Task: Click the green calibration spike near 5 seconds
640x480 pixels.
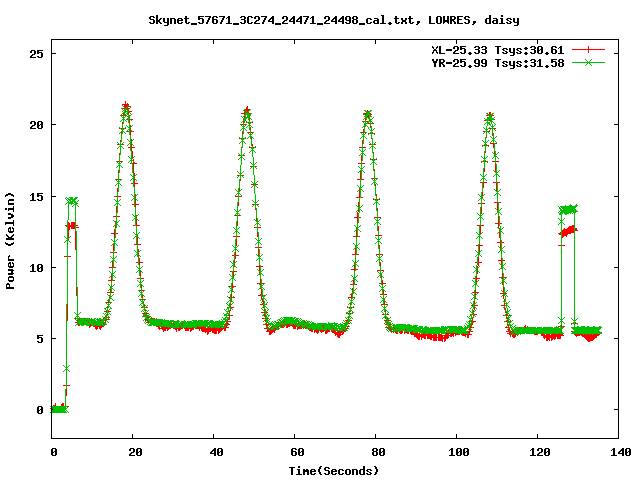Action: (x=72, y=201)
